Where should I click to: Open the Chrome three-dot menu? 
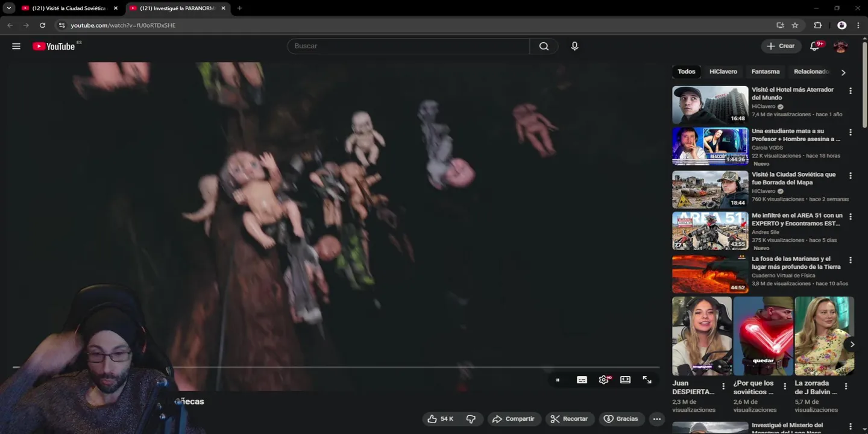click(858, 25)
